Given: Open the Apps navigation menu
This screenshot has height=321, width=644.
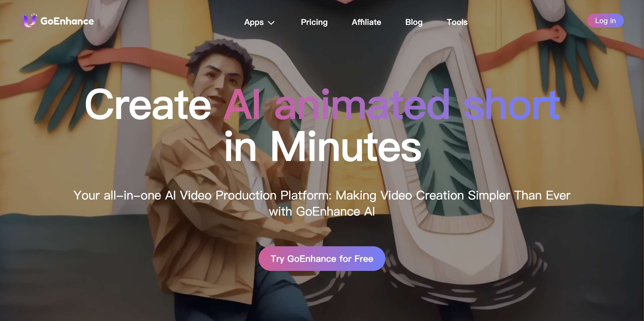Looking at the screenshot, I should pos(254,22).
